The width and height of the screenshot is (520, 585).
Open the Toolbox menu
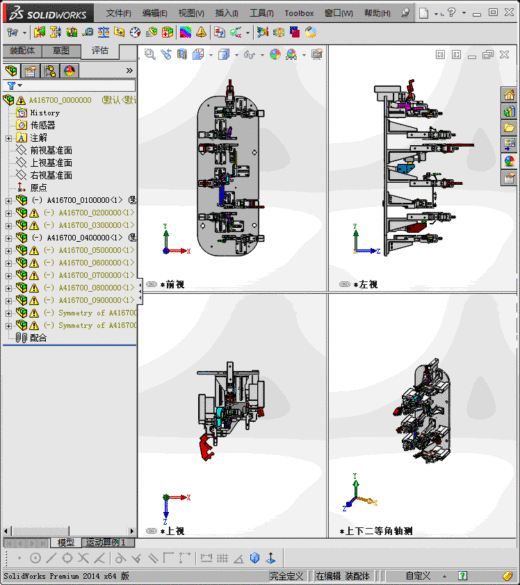(299, 13)
